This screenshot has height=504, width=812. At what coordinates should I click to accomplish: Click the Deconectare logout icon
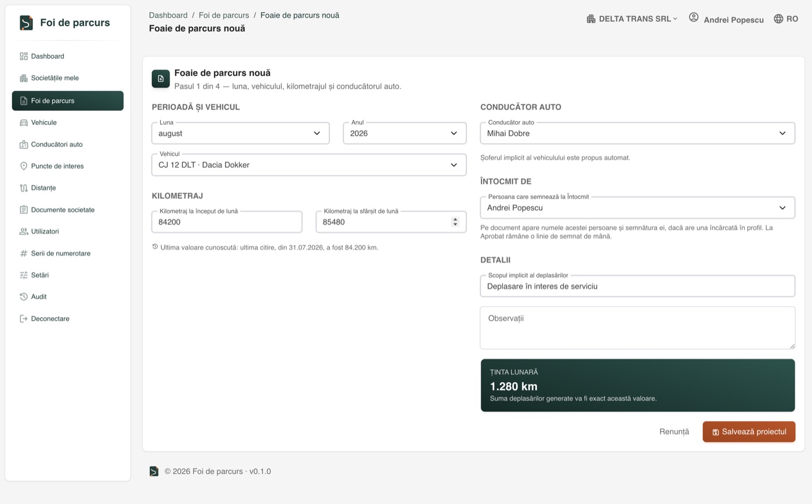point(24,319)
